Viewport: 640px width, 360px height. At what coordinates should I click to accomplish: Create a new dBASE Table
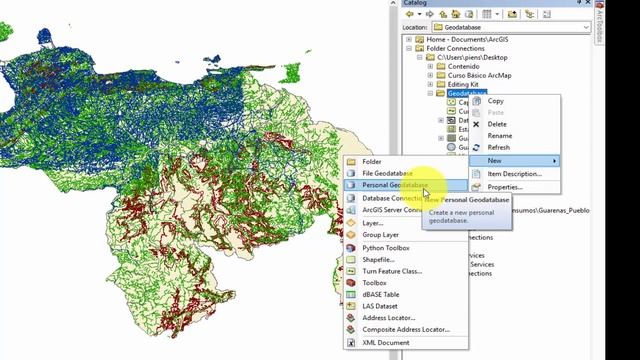(x=406, y=294)
